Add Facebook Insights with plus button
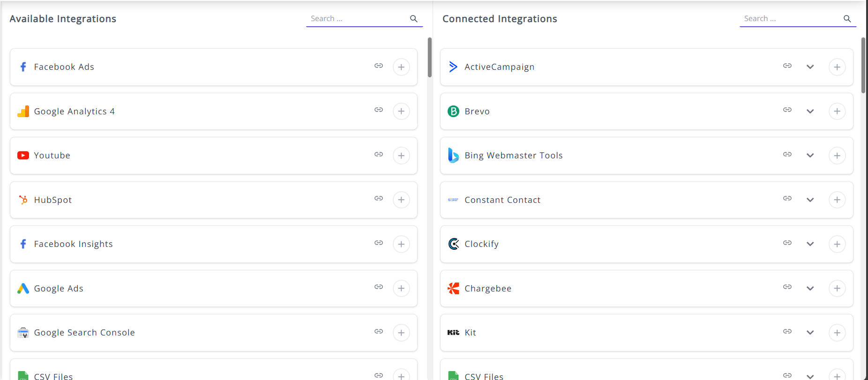The image size is (868, 380). coord(401,244)
